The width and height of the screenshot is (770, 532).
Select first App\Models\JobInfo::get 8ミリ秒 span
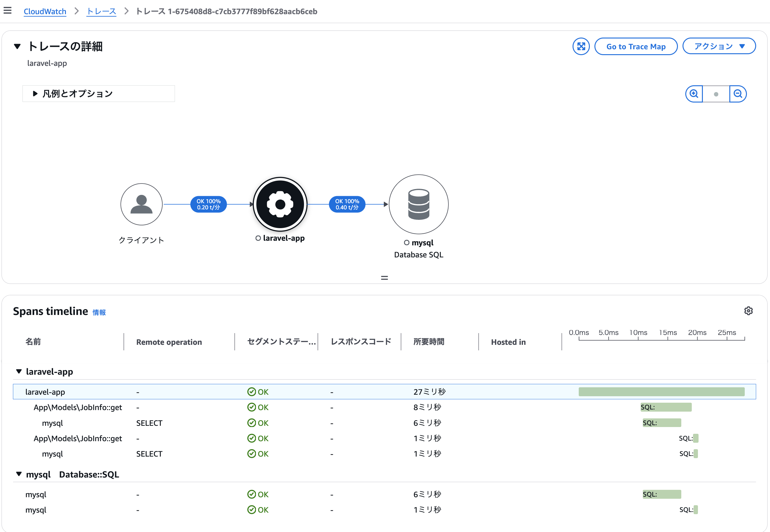pyautogui.click(x=384, y=407)
